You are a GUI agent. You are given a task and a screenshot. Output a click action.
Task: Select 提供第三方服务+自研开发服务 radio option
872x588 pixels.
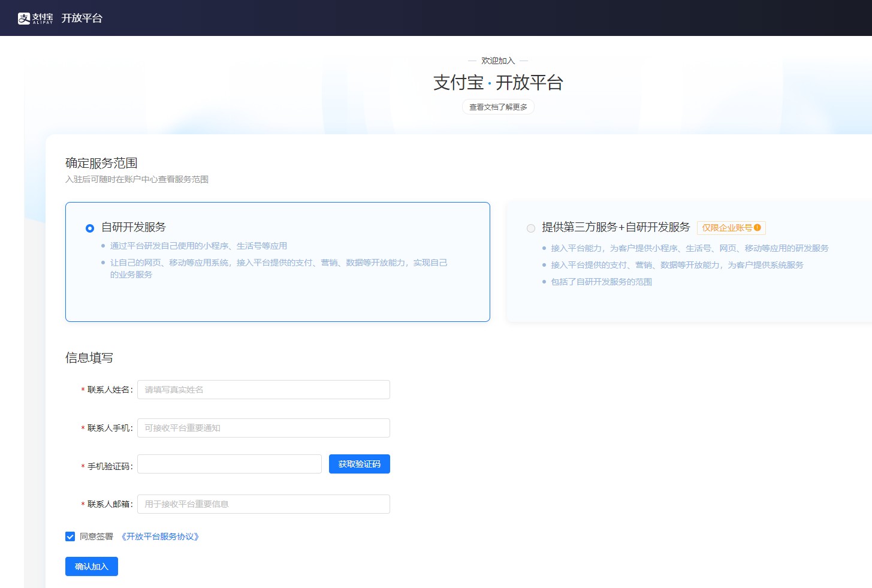click(x=531, y=228)
